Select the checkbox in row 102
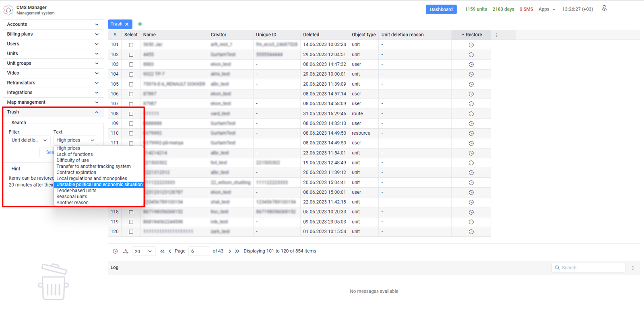 coord(131,55)
